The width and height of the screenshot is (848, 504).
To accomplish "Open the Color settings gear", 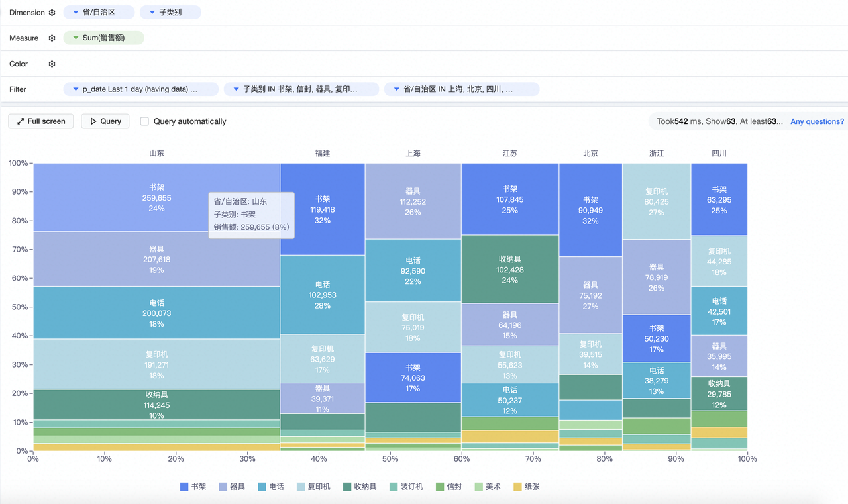I will point(52,64).
